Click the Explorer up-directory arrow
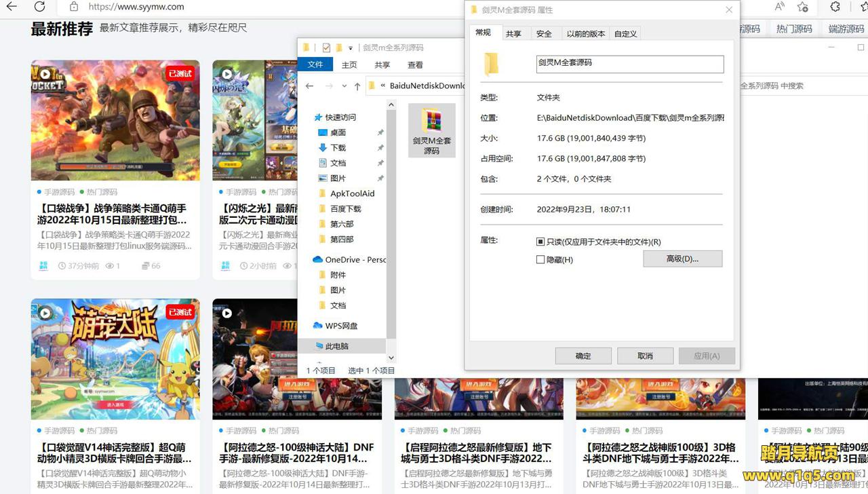Image resolution: width=868 pixels, height=494 pixels. (x=357, y=86)
